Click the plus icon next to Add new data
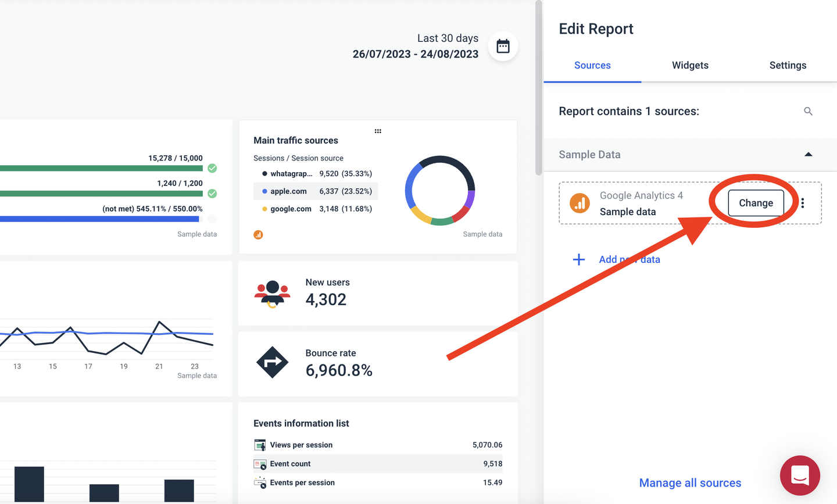Viewport: 837px width, 504px height. [x=579, y=259]
